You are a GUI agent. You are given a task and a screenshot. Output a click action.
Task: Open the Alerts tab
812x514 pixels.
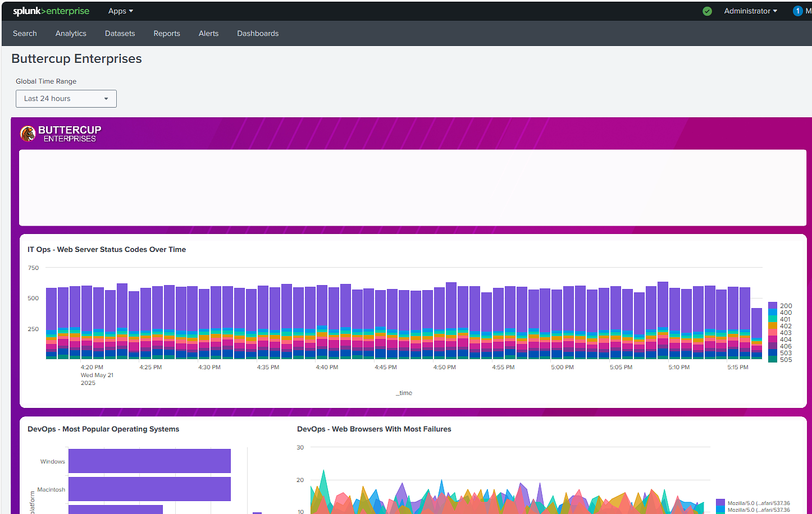pos(208,34)
